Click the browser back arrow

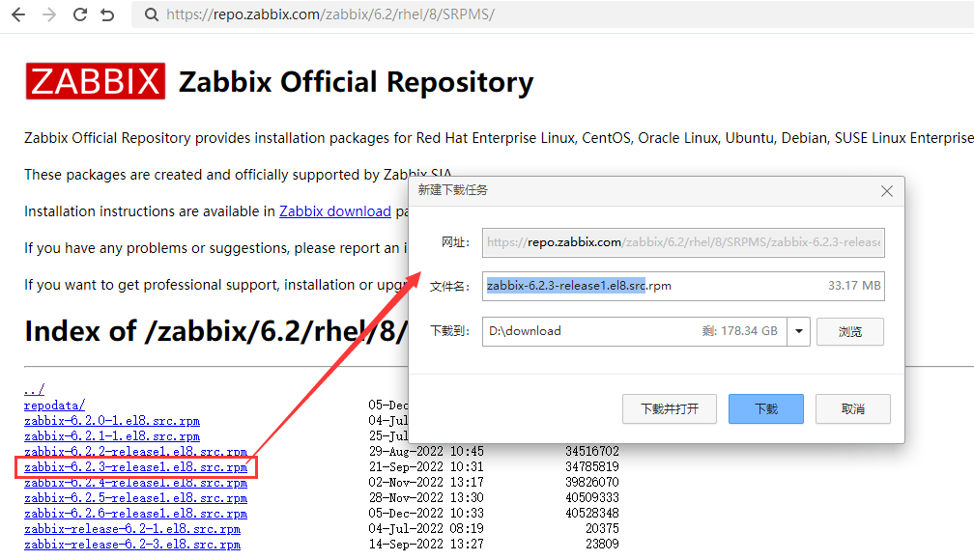(17, 14)
